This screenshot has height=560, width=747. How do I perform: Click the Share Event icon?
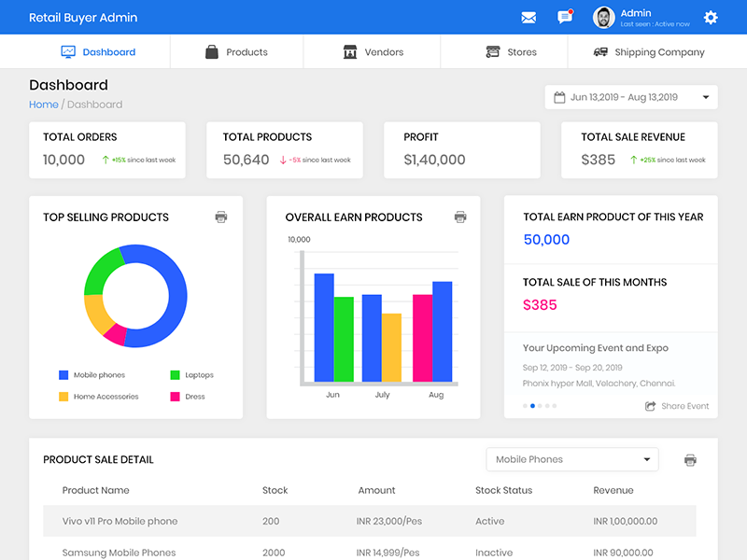tap(651, 406)
